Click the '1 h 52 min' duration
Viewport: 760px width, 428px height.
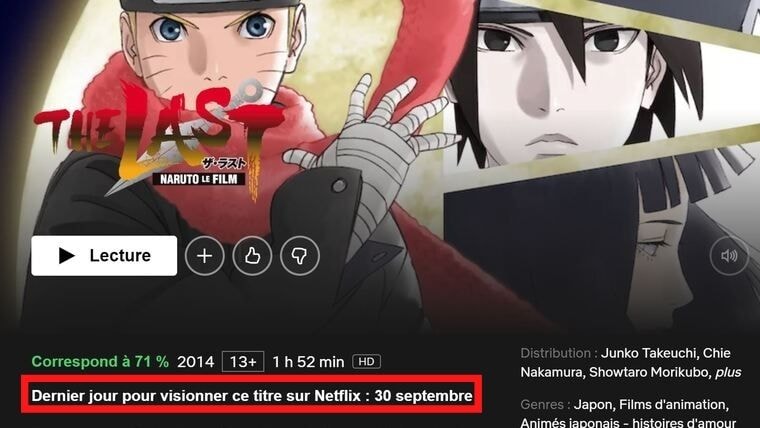click(308, 362)
